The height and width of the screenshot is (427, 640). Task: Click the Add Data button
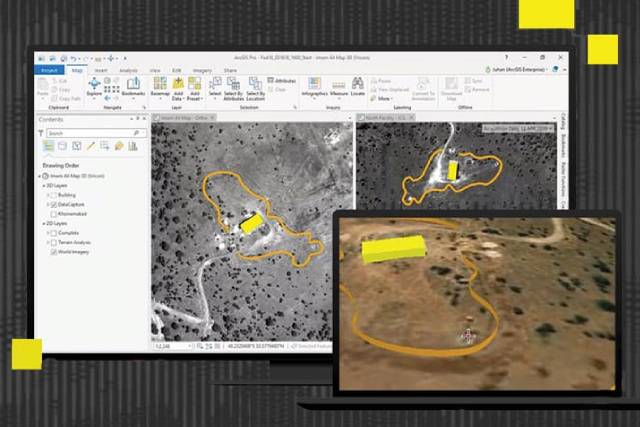pos(178,88)
